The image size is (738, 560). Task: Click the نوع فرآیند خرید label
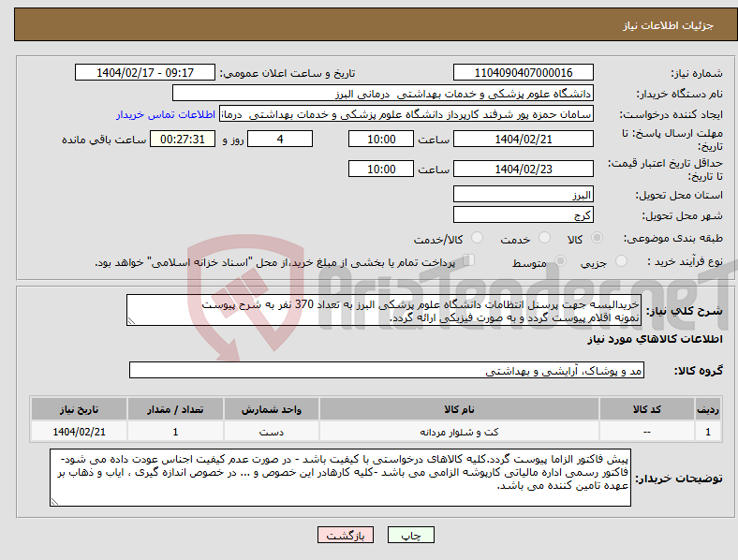(685, 261)
